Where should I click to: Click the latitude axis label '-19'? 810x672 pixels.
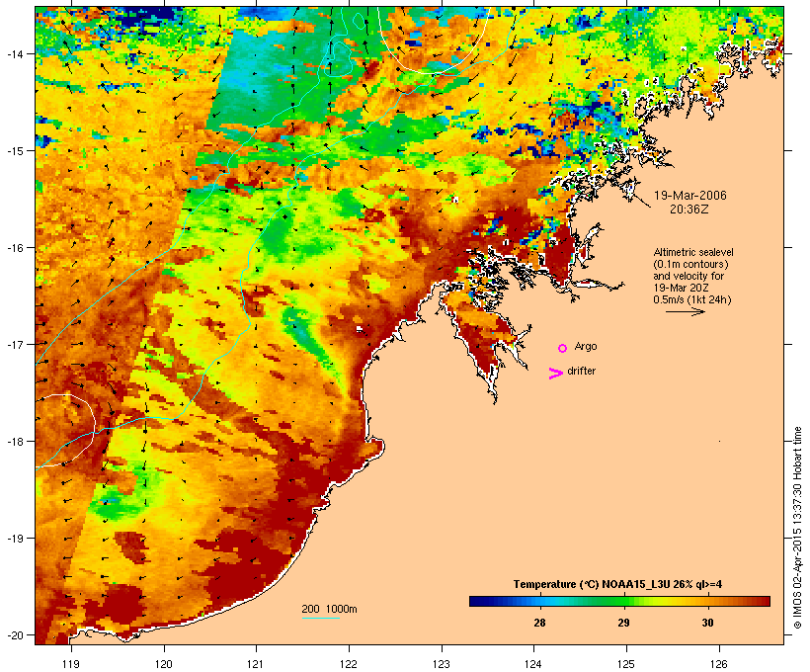(14, 539)
